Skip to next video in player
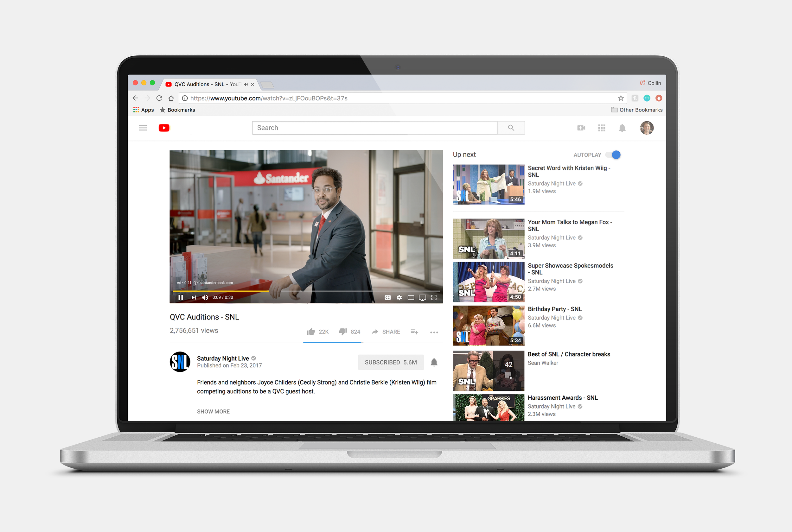The image size is (792, 532). coord(194,298)
